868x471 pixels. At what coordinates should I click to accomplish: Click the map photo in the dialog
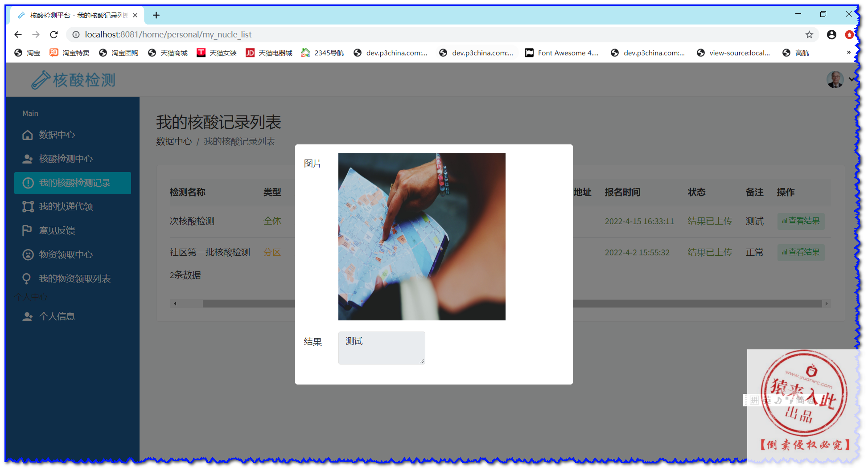click(422, 237)
